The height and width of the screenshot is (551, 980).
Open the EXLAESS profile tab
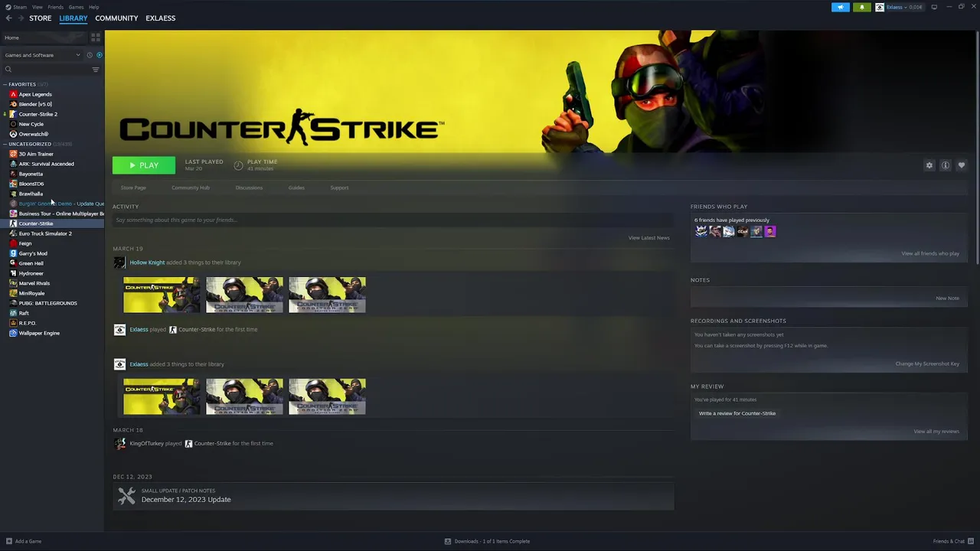point(161,18)
